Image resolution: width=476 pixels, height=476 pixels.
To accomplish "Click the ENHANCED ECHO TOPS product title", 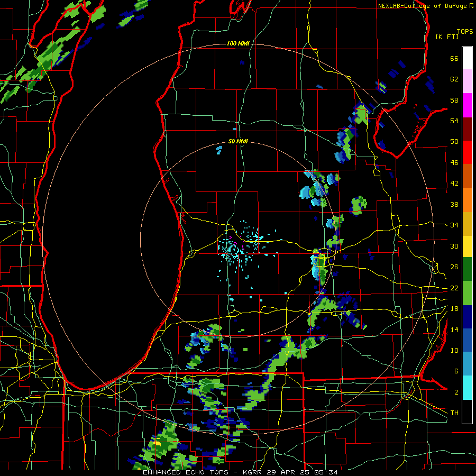I will [x=186, y=472].
